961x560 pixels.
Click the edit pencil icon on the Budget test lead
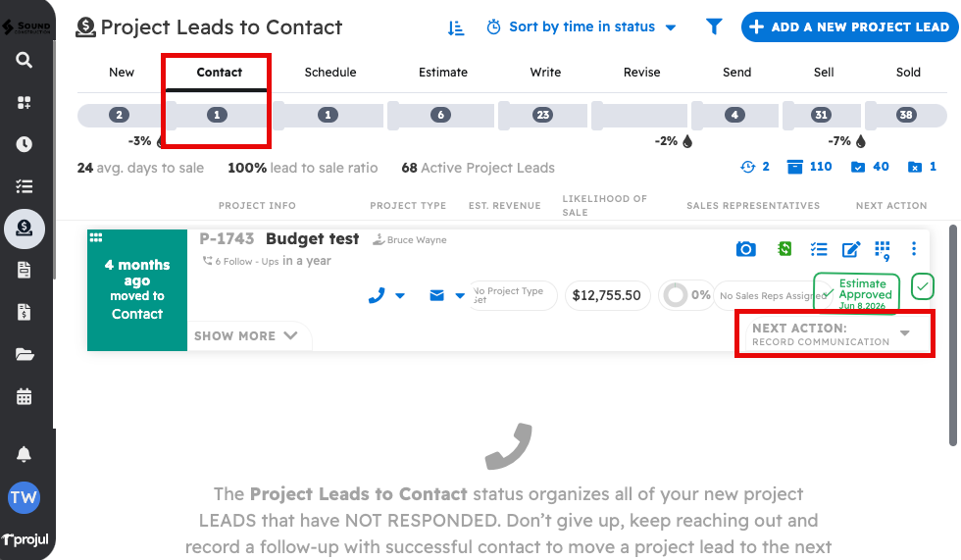pos(851,249)
